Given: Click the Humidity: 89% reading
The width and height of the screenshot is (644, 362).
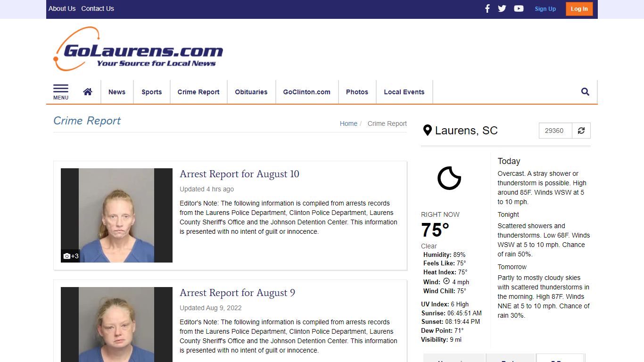Looking at the screenshot, I should [x=444, y=255].
